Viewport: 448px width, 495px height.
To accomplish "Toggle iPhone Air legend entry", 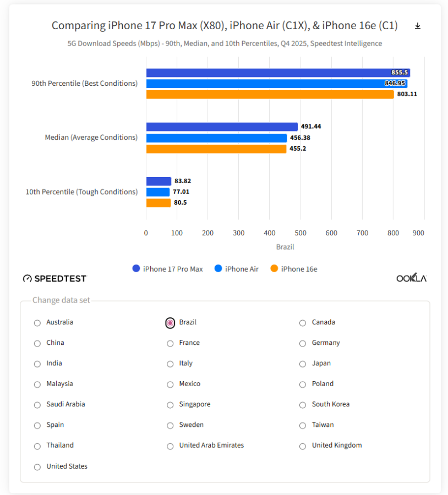I will tap(236, 269).
